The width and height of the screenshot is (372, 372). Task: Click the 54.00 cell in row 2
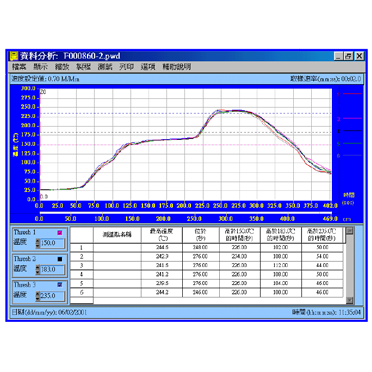(322, 257)
